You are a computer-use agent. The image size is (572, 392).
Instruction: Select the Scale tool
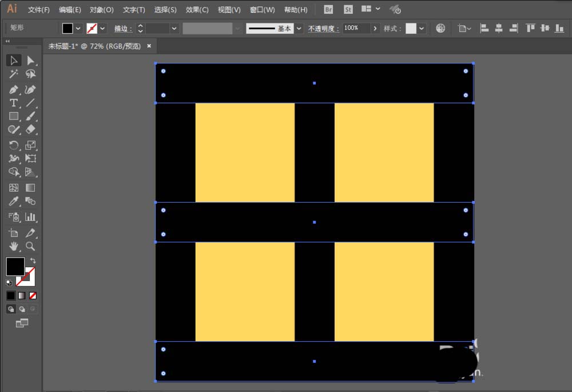pyautogui.click(x=31, y=145)
